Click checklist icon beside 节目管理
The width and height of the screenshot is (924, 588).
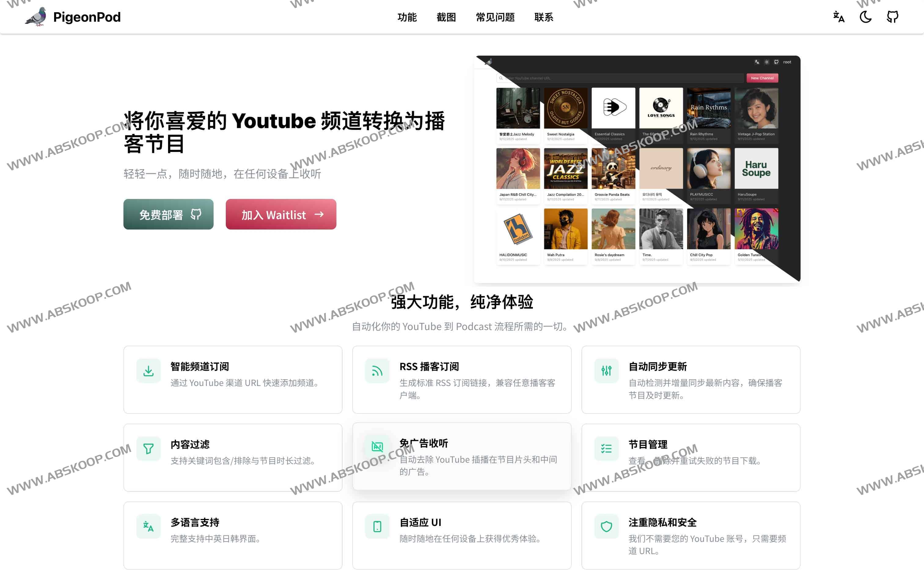pyautogui.click(x=606, y=449)
